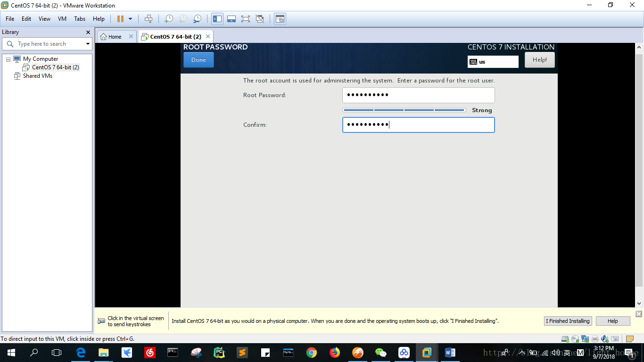The width and height of the screenshot is (644, 362).
Task: Open Microsoft Word from taskbar
Action: click(x=450, y=353)
